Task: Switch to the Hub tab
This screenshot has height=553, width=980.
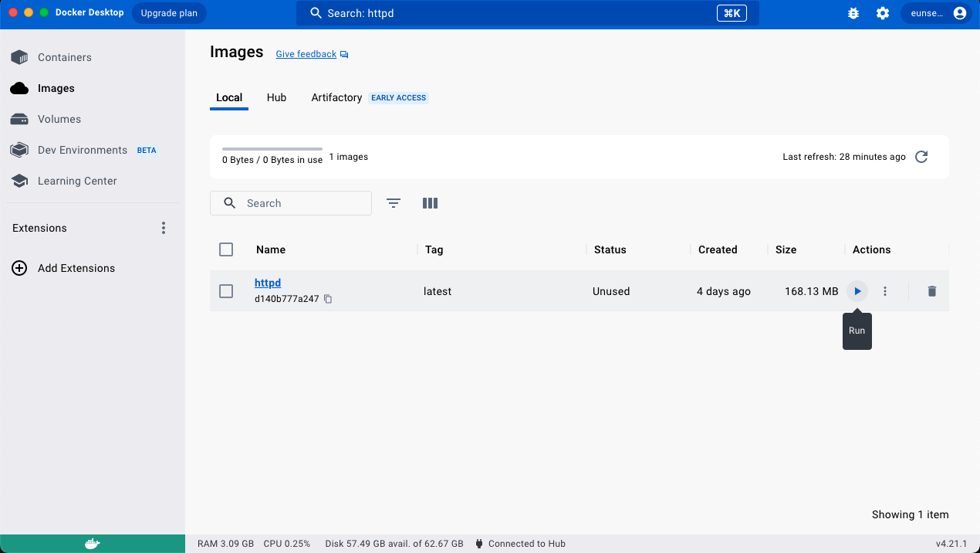Action: click(276, 97)
